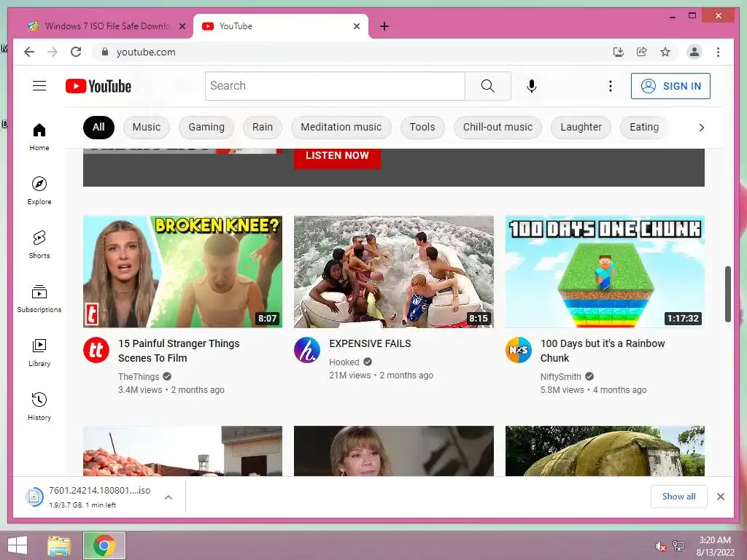The image size is (747, 560).
Task: Open Windows Start button on taskbar
Action: point(18,545)
